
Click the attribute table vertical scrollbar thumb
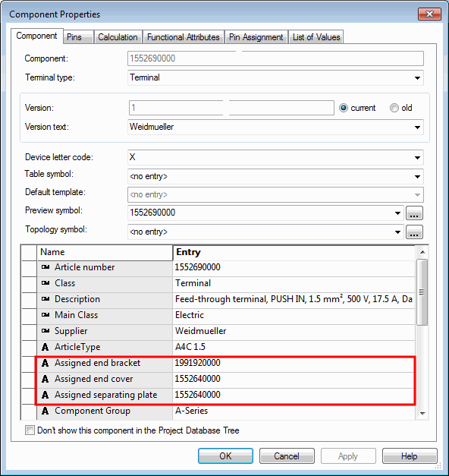click(x=422, y=292)
